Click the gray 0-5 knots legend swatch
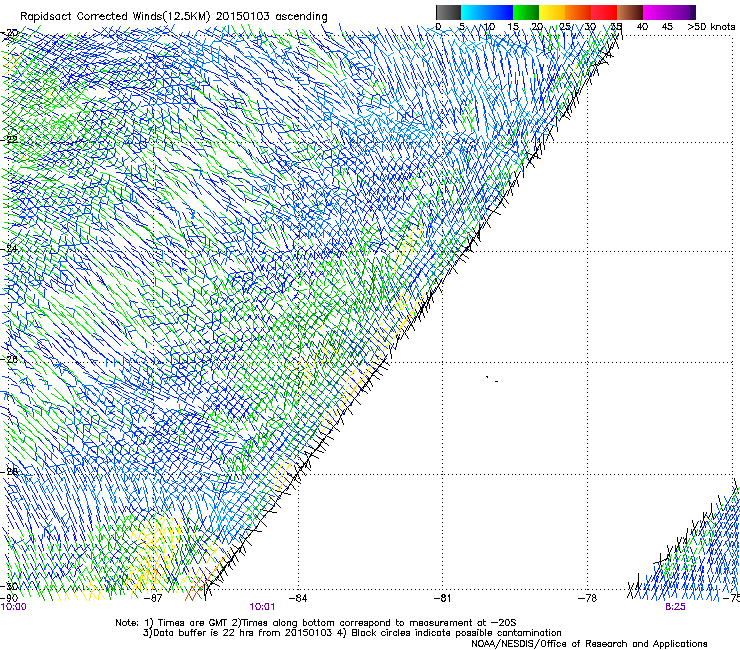This screenshot has height=650, width=740. coord(448,12)
